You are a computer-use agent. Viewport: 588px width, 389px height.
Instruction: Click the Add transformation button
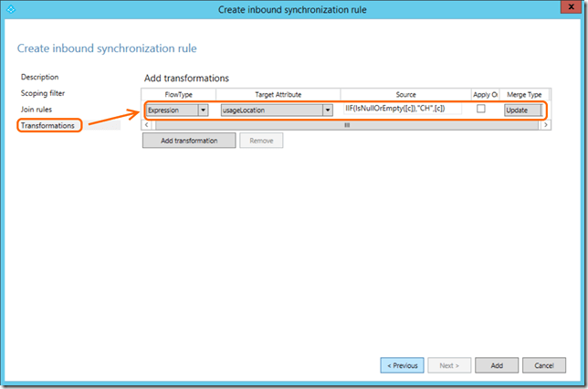coord(189,141)
